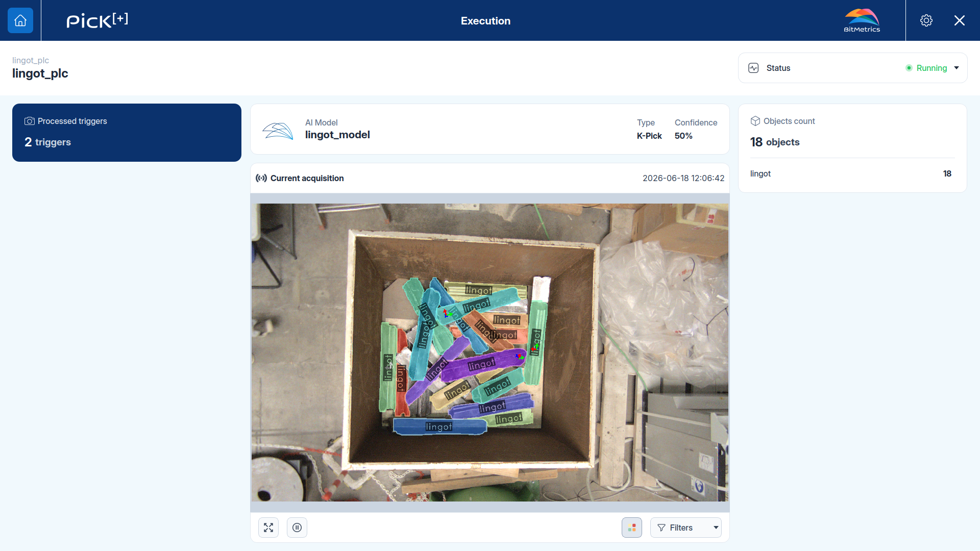
Task: Pause the current acquisition
Action: click(x=297, y=528)
